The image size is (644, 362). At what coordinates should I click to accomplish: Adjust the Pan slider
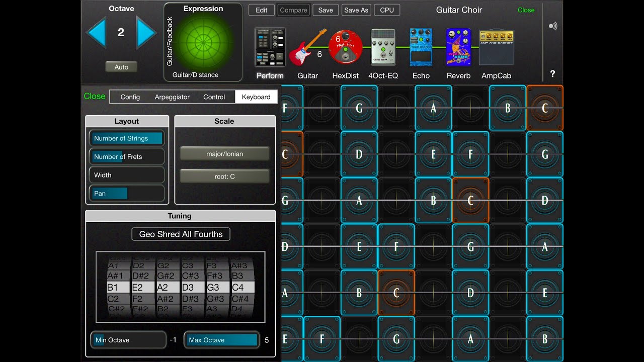tap(127, 193)
